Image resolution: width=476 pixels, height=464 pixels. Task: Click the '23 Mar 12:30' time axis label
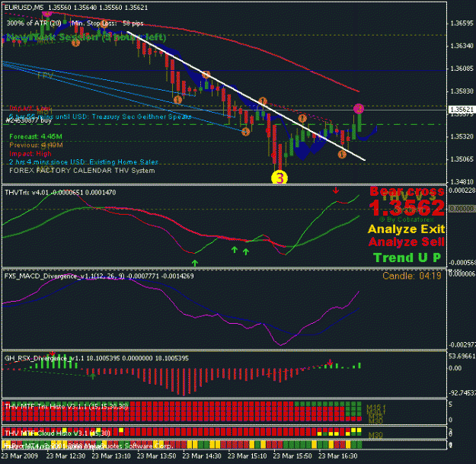point(65,456)
